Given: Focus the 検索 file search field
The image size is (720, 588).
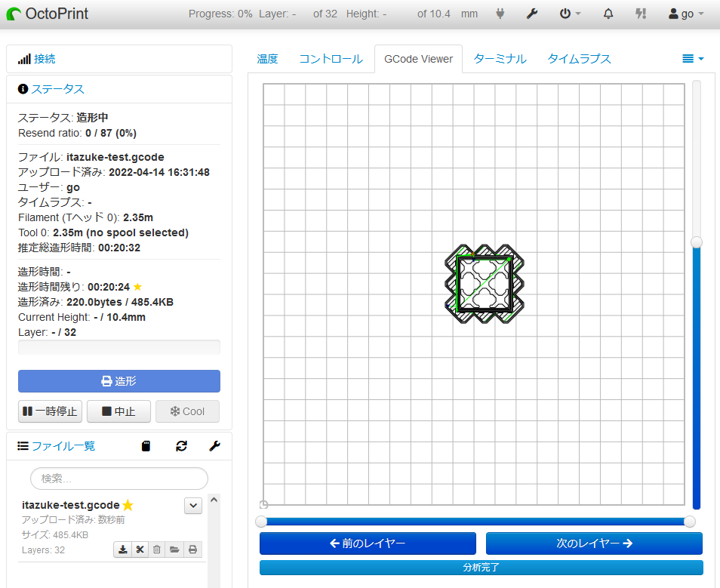Looking at the screenshot, I should tap(119, 479).
